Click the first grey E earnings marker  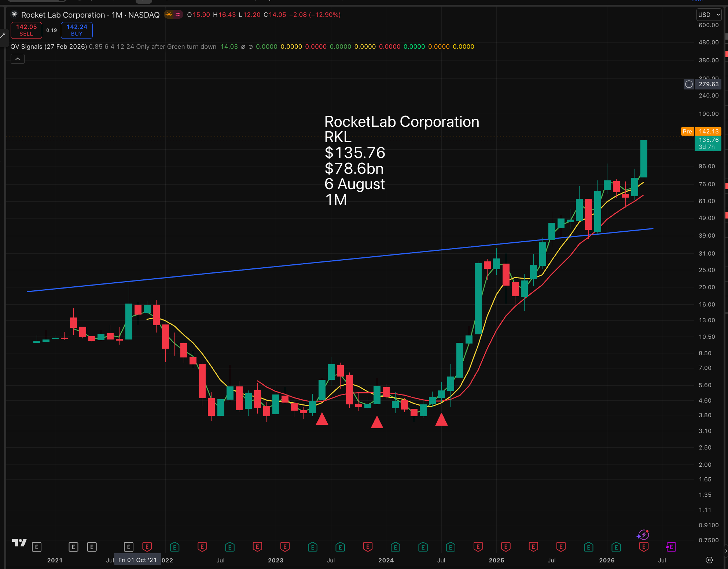click(x=37, y=547)
